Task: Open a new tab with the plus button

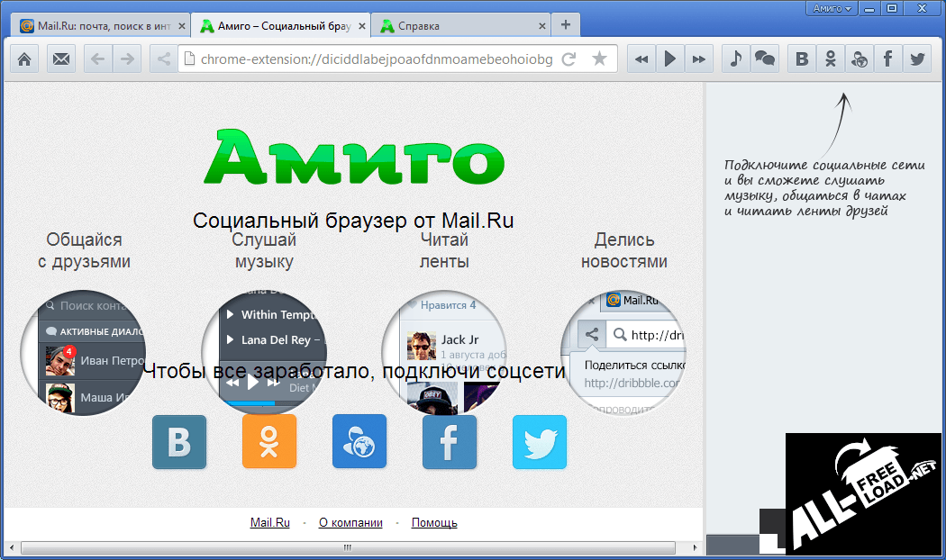Action: click(x=566, y=25)
